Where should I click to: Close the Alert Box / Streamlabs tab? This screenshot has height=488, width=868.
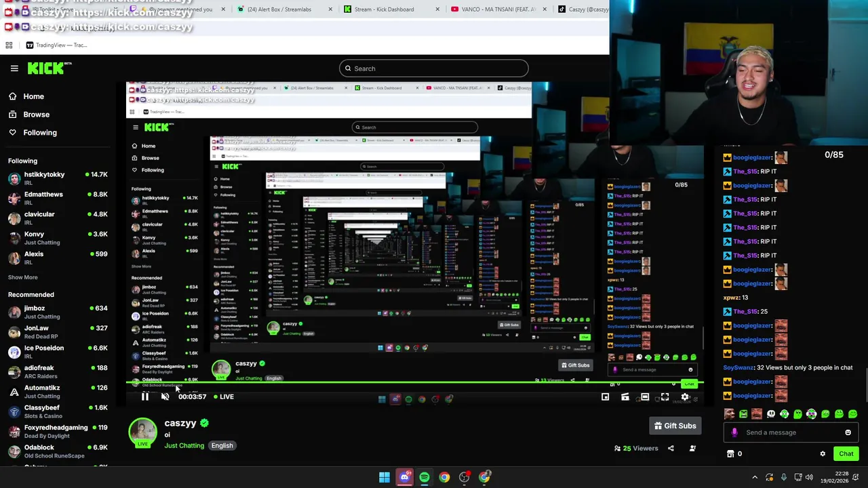point(330,9)
